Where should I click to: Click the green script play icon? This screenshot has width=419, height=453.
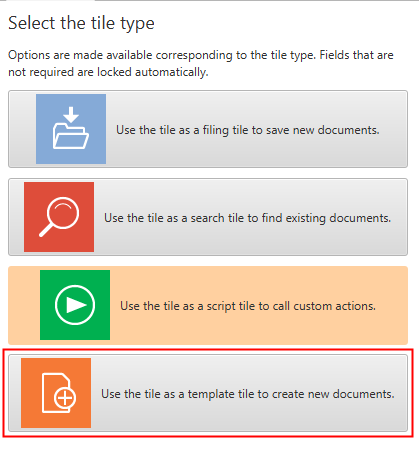point(75,305)
